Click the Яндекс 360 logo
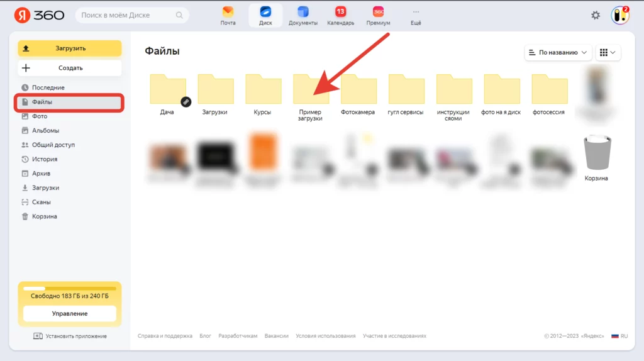644x361 pixels. tap(39, 15)
